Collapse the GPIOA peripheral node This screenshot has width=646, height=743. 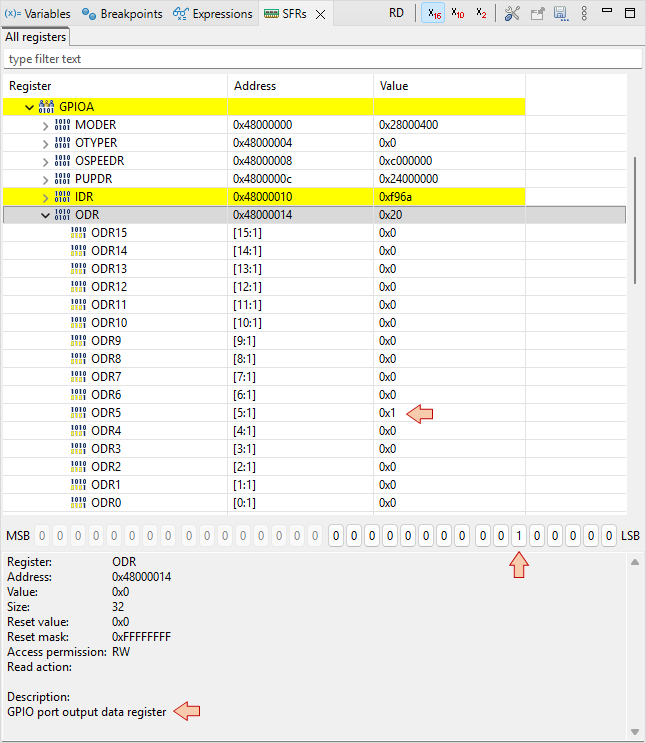[x=29, y=107]
